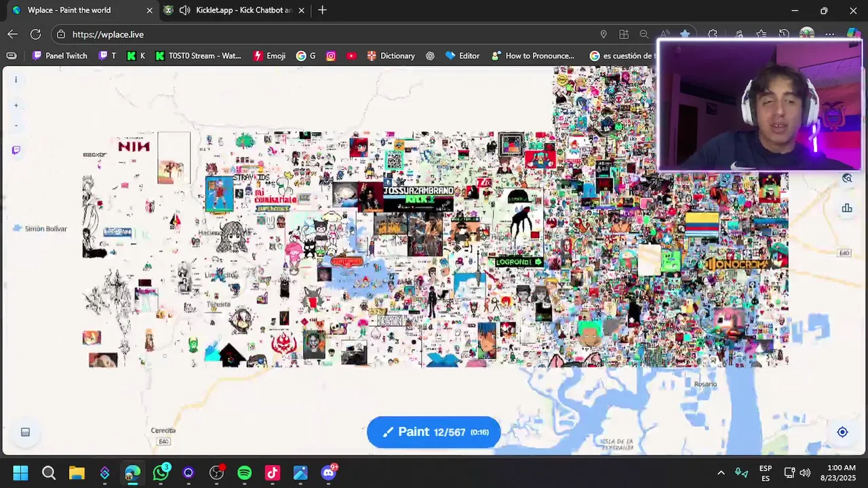The image size is (868, 488).
Task: Close the Kicklet.app tab
Action: coord(301,10)
